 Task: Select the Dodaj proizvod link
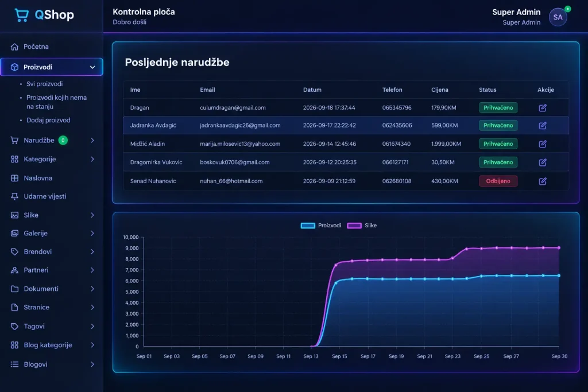tap(48, 121)
